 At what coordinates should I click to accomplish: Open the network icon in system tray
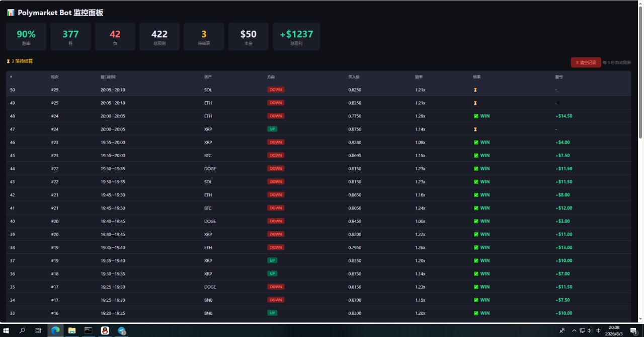pyautogui.click(x=582, y=330)
